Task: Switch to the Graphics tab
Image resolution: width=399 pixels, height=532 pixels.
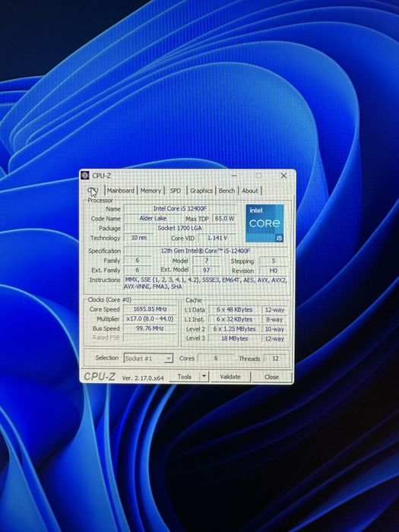Action: coord(201,191)
